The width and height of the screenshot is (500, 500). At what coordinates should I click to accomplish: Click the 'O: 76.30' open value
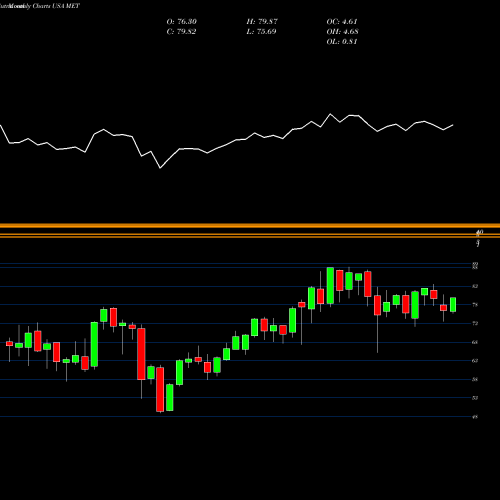[x=182, y=22]
